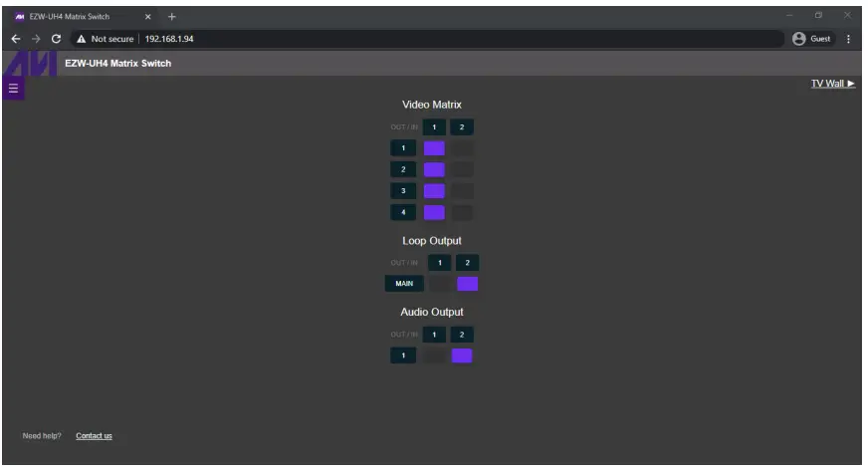Viewport: 868px width, 467px height.
Task: Set Loop Output MAIN to input 2
Action: tap(467, 284)
